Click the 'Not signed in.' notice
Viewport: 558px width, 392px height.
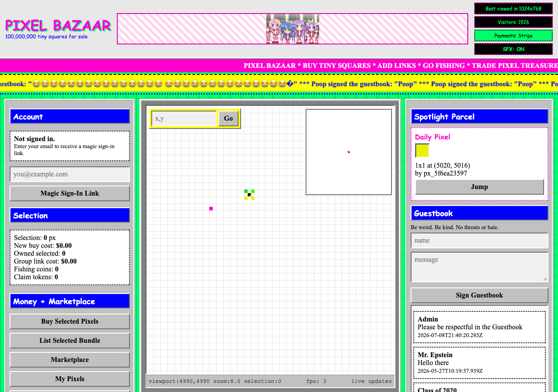pos(34,139)
